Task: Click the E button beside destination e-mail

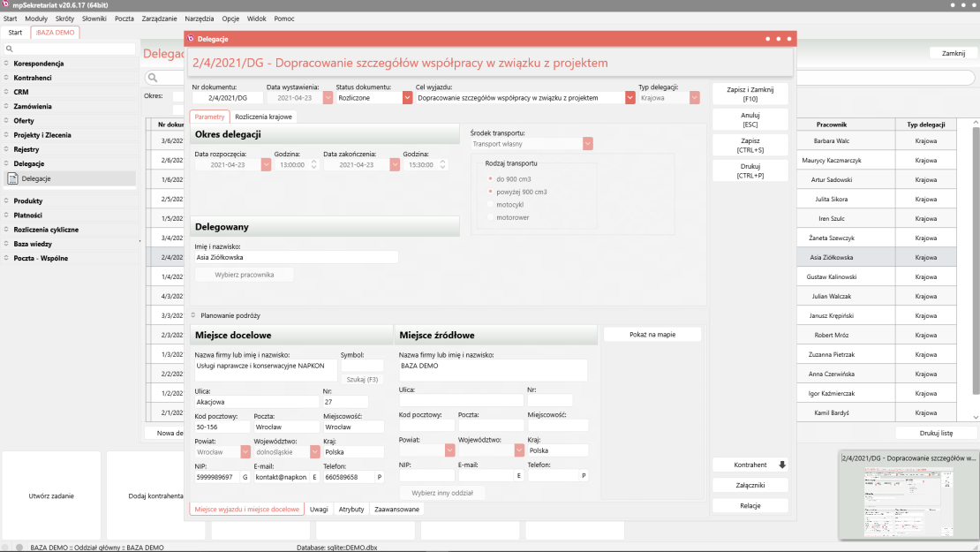Action: [x=313, y=477]
